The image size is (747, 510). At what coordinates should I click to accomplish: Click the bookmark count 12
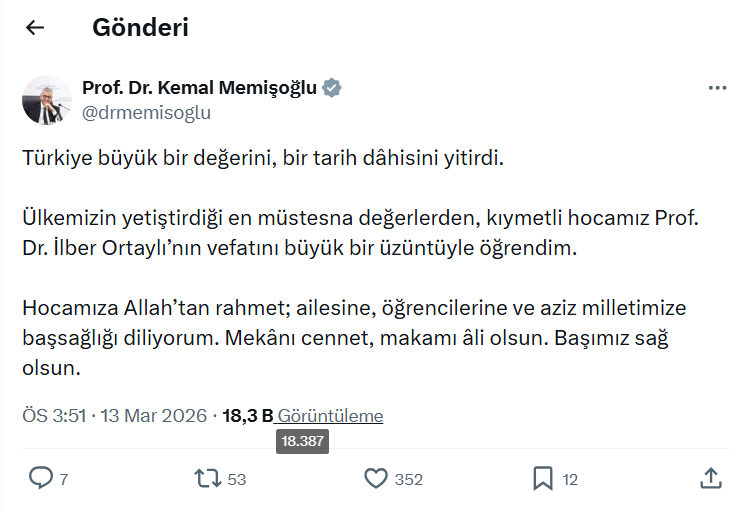pyautogui.click(x=570, y=480)
